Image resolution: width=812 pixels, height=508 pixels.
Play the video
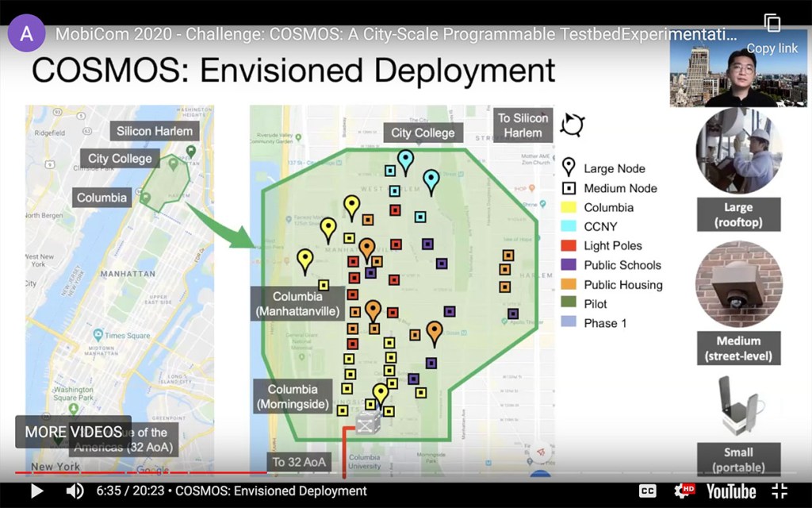pyautogui.click(x=36, y=491)
